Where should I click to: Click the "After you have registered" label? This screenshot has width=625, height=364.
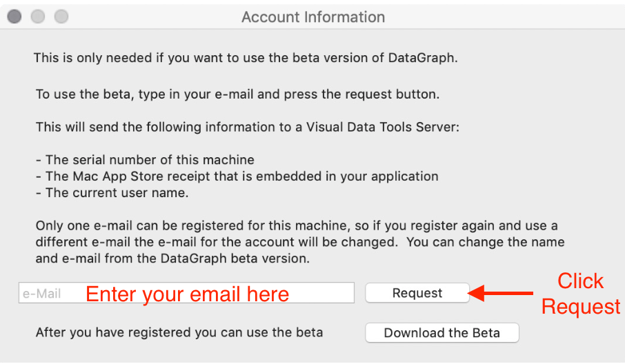(x=179, y=333)
